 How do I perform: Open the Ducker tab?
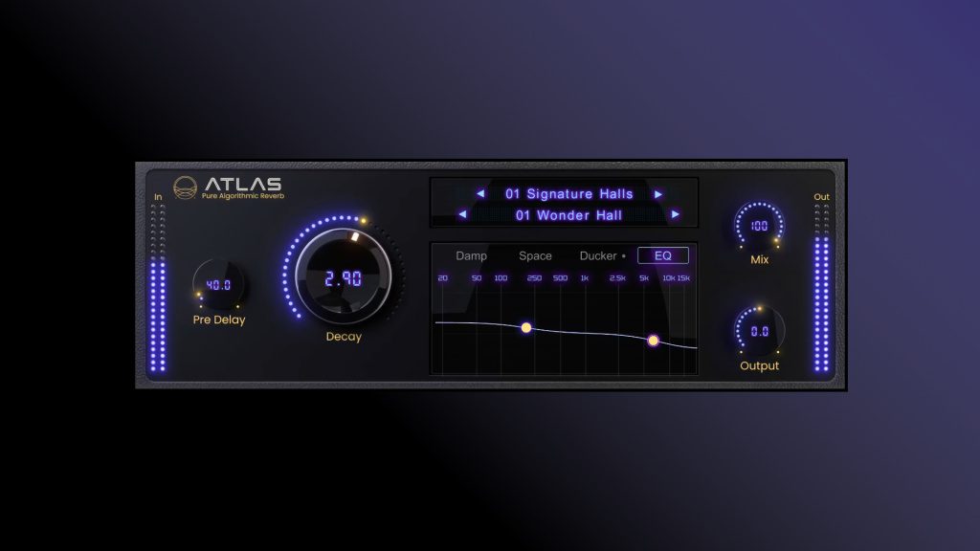pyautogui.click(x=598, y=255)
